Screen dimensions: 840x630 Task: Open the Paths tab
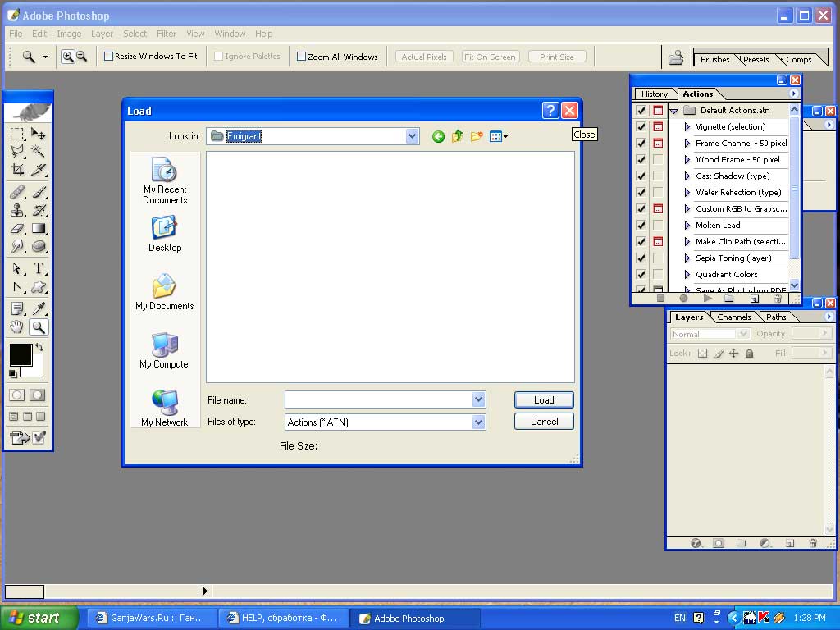(776, 317)
